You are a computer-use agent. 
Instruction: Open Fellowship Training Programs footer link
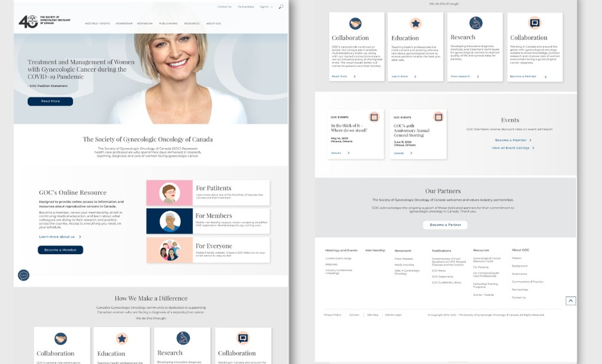pyautogui.click(x=485, y=285)
